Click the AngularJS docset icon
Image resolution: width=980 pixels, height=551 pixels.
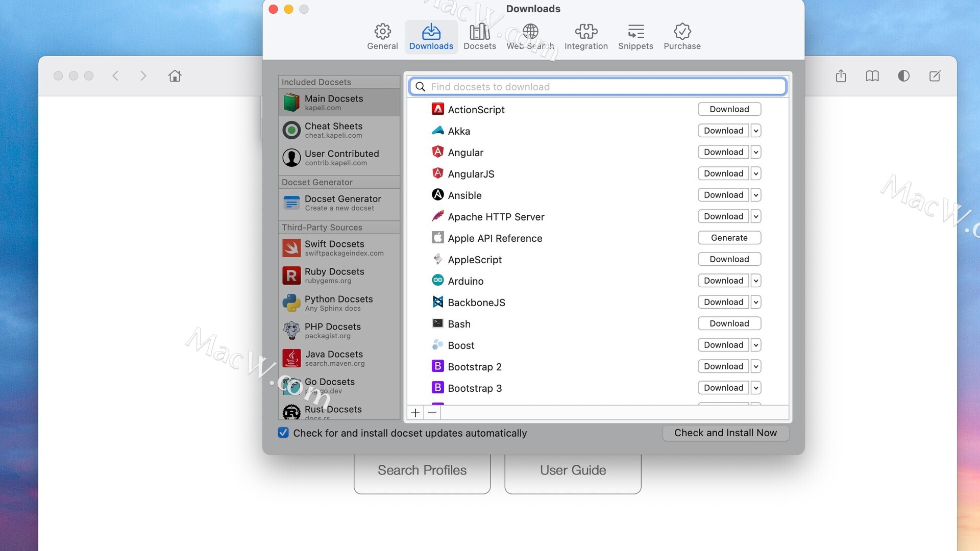(437, 173)
